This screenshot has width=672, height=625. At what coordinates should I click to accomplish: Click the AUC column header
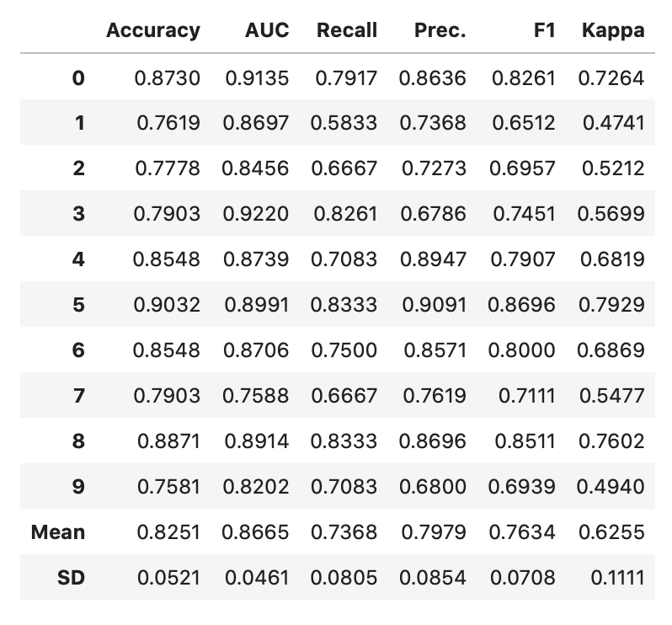tap(266, 31)
